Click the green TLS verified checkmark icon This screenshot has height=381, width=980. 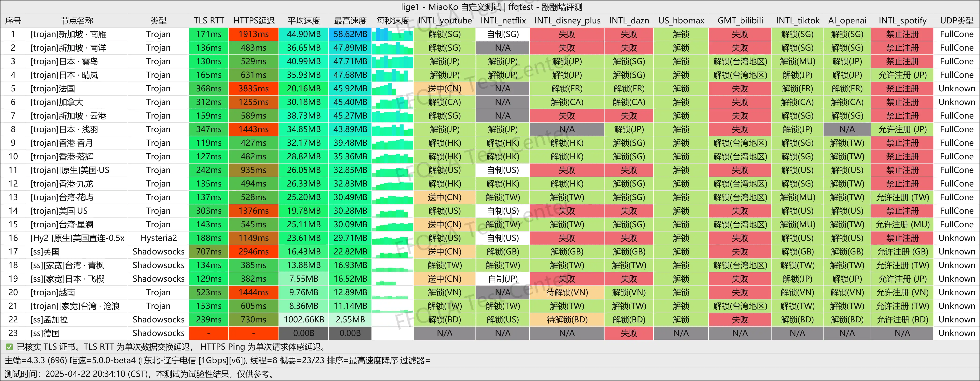[x=9, y=347]
